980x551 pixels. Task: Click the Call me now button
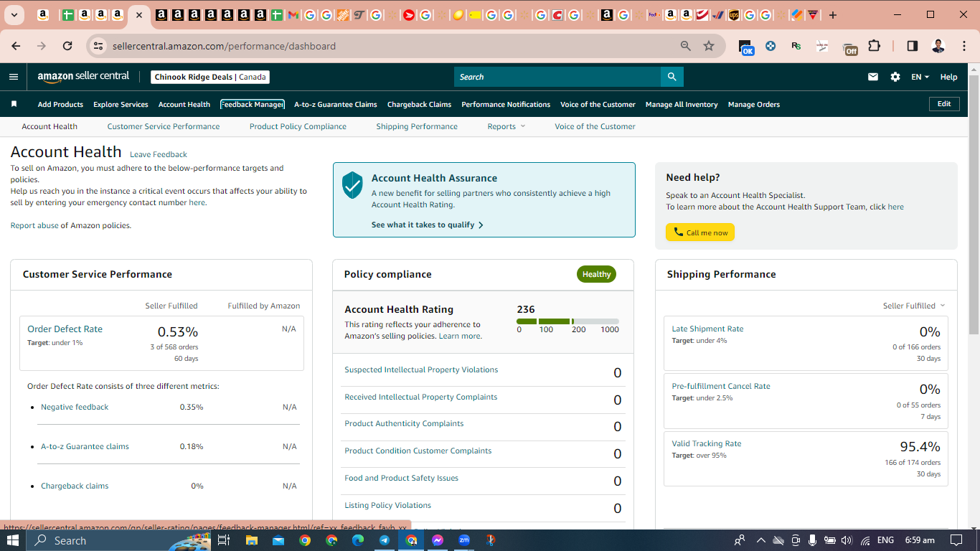click(x=700, y=232)
